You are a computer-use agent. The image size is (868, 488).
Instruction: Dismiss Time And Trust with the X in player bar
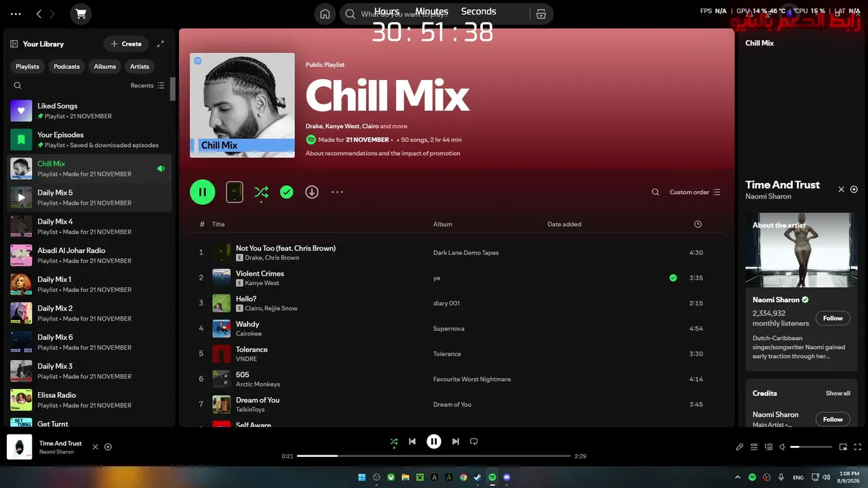pos(95,447)
